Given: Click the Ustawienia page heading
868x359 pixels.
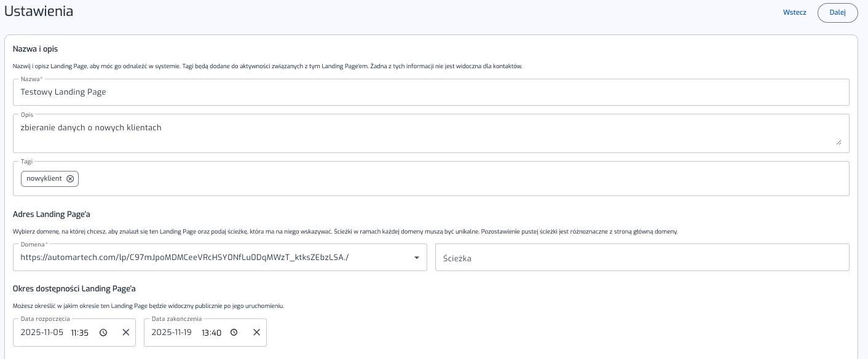Looking at the screenshot, I should tap(39, 11).
